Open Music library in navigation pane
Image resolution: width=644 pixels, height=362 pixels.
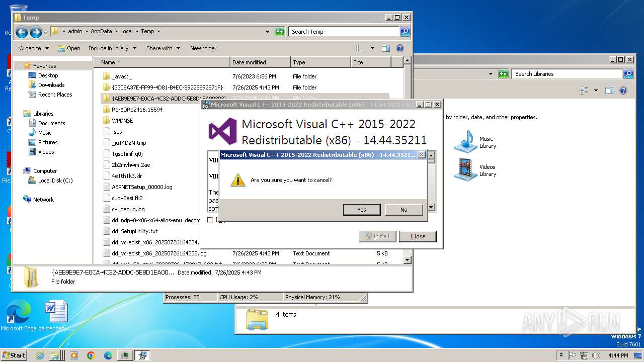click(45, 133)
